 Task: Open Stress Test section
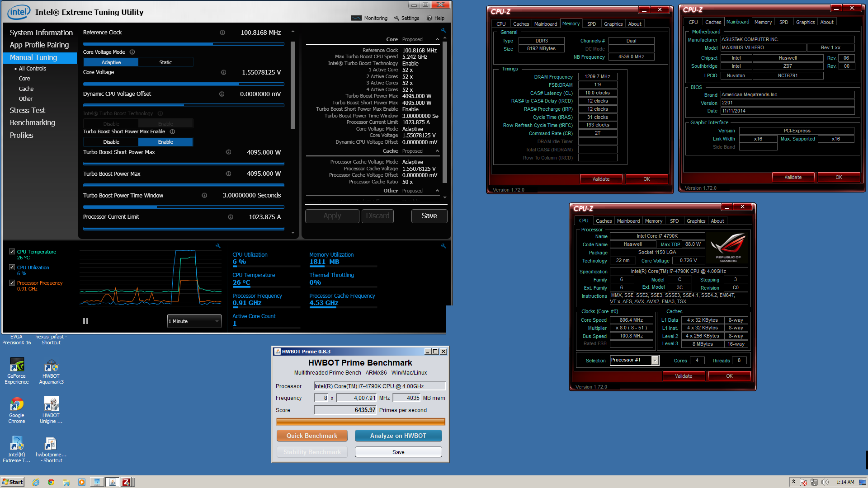(28, 110)
